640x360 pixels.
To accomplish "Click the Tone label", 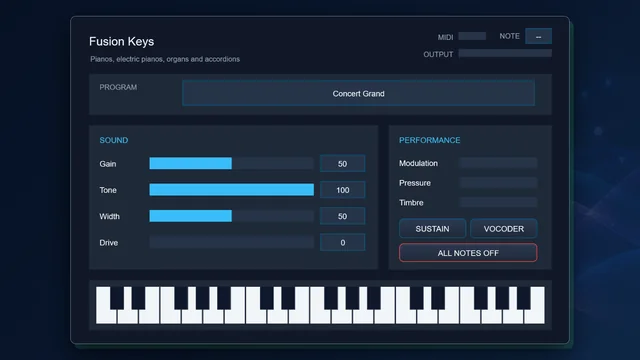I will pos(108,190).
